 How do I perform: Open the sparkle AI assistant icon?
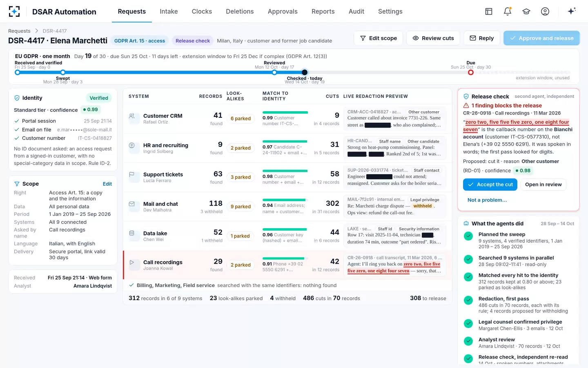pyautogui.click(x=572, y=11)
